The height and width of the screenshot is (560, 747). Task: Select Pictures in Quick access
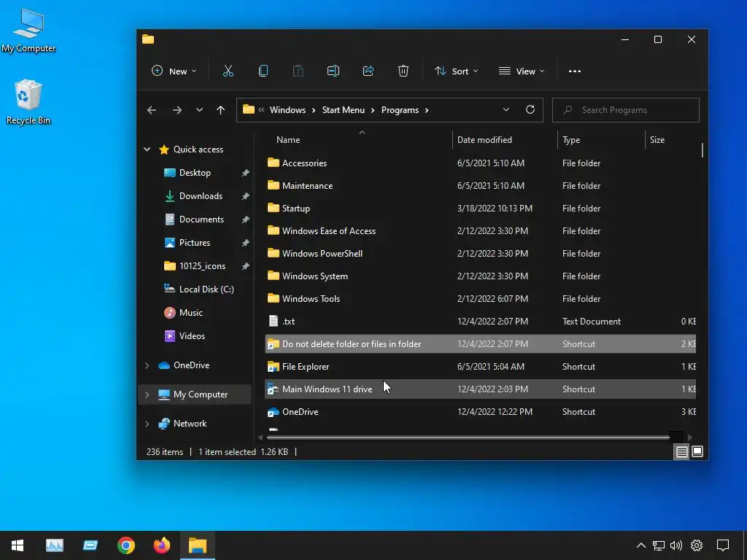(x=196, y=243)
